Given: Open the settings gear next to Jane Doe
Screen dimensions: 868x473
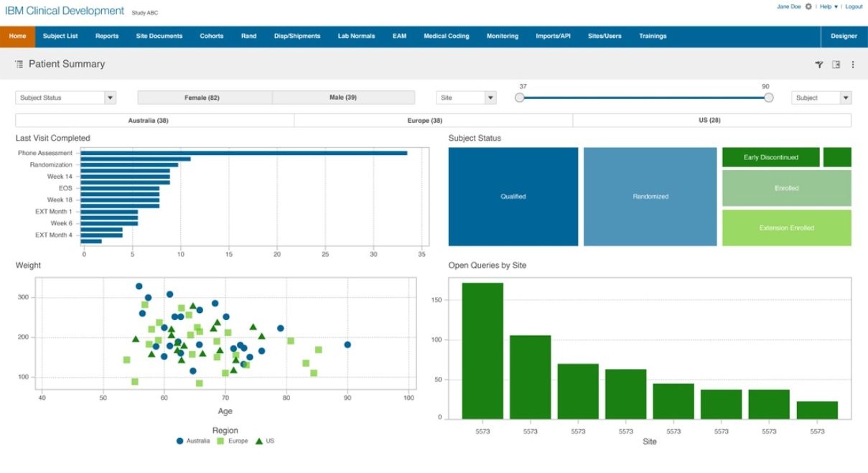Looking at the screenshot, I should pyautogui.click(x=810, y=6).
